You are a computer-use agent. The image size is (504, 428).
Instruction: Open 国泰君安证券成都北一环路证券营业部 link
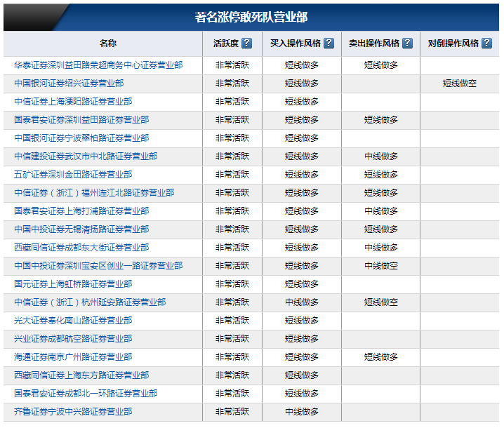(x=86, y=394)
